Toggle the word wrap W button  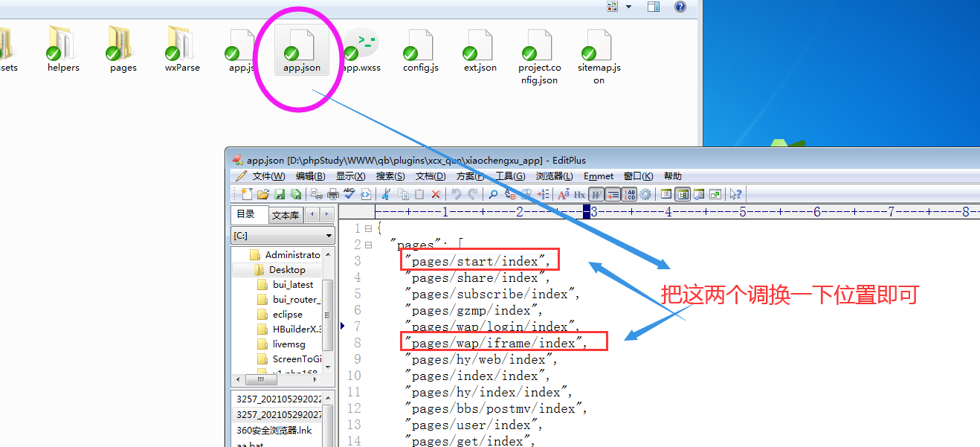[596, 194]
